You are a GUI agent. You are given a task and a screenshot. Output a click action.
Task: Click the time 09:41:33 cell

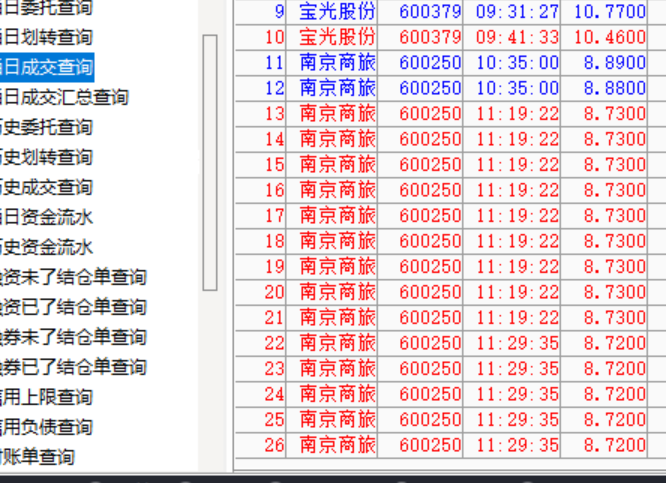[x=517, y=37]
